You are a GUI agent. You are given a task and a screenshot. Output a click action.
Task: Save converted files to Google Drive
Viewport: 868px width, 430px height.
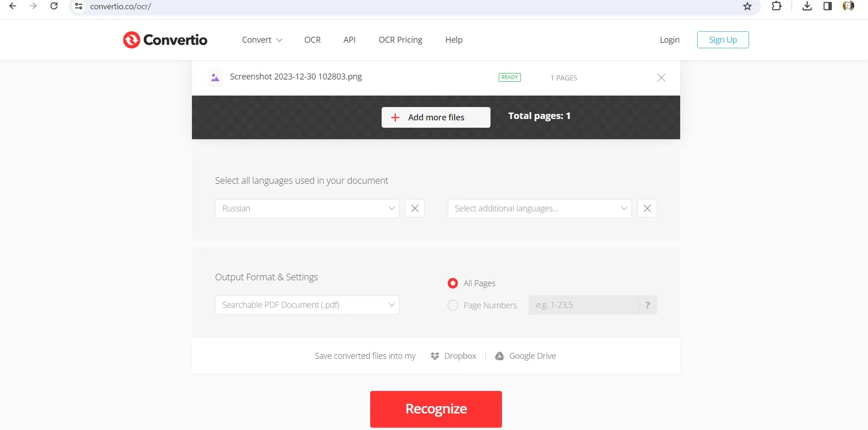coord(526,356)
